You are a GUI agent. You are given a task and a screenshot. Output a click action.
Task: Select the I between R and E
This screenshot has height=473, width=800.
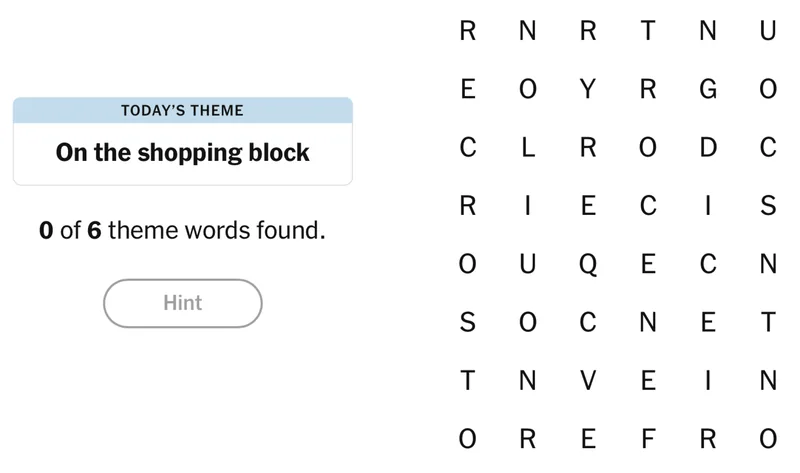click(528, 207)
